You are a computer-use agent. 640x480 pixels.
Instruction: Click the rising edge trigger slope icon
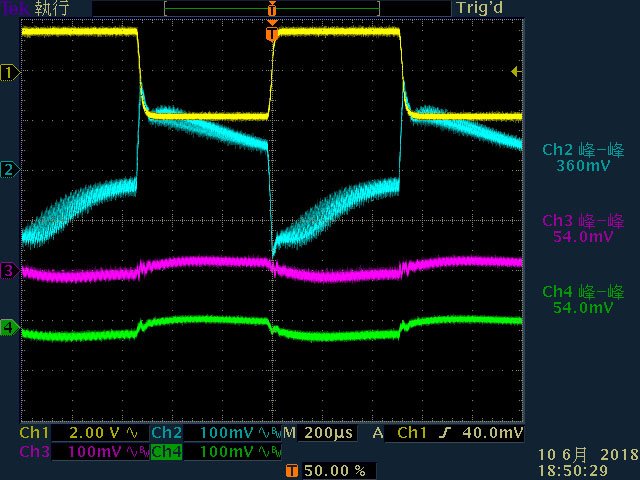[445, 433]
